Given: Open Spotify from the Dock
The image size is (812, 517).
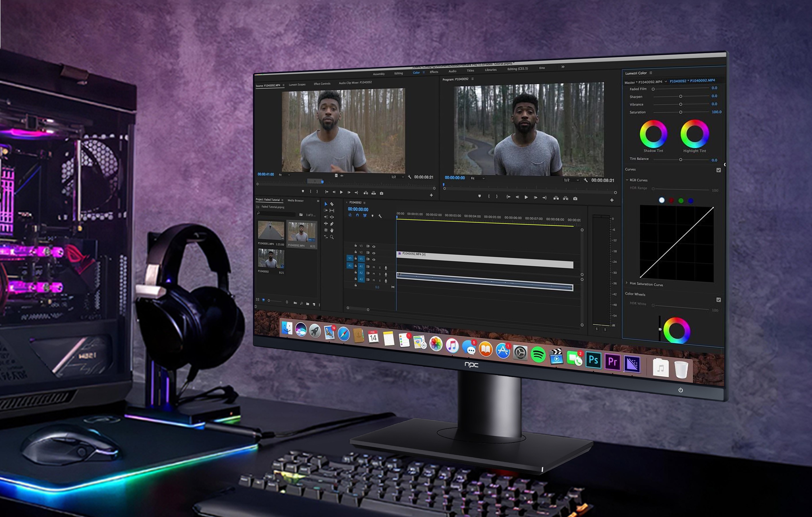Looking at the screenshot, I should coord(538,354).
